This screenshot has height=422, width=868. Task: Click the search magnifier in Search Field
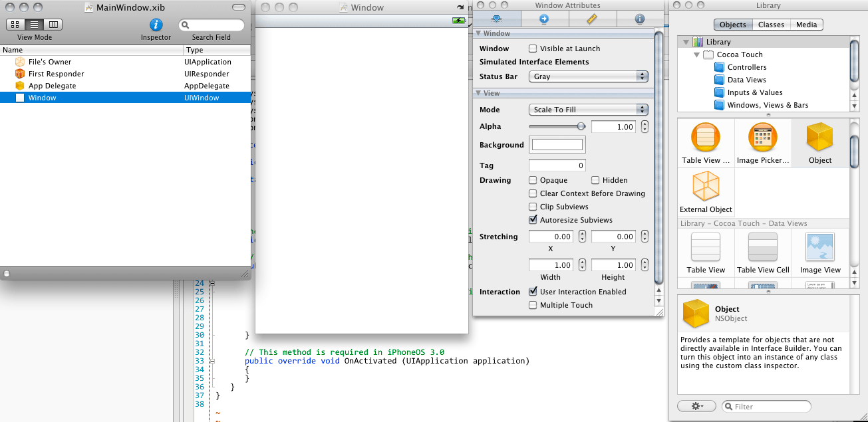coord(186,25)
